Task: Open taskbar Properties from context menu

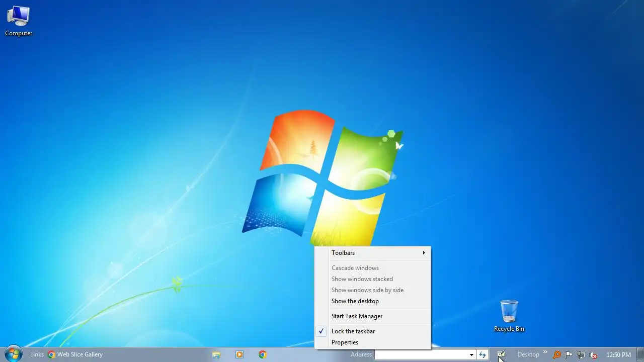Action: tap(372, 342)
